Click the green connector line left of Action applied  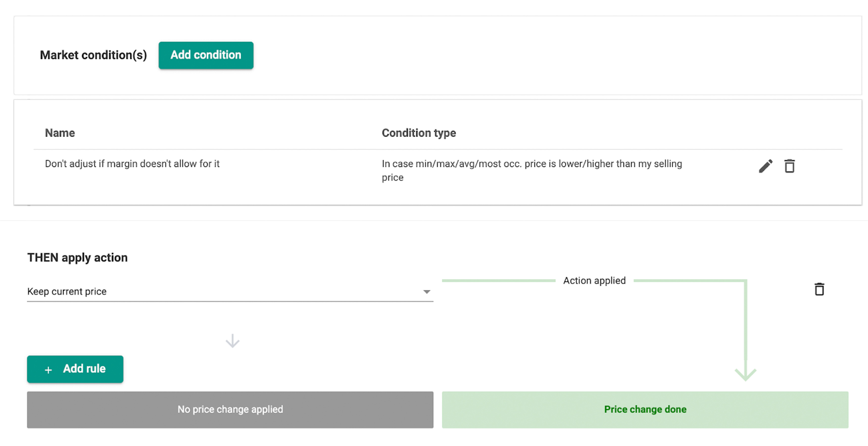pos(498,280)
